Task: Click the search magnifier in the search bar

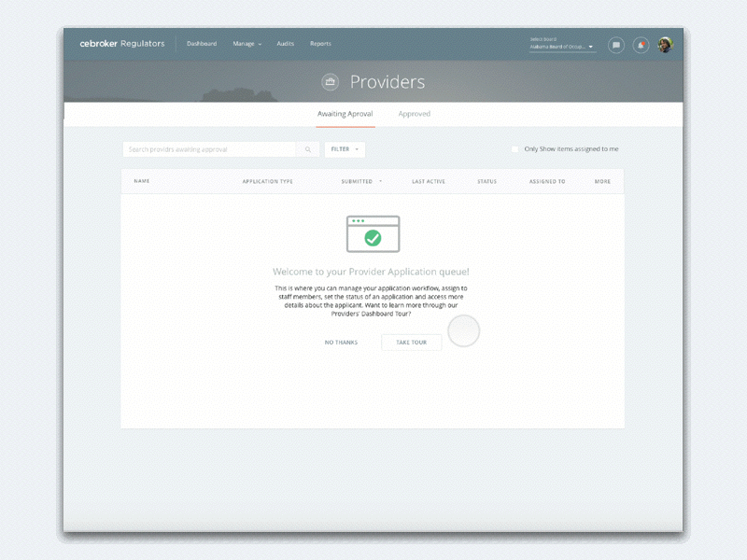Action: (x=309, y=149)
